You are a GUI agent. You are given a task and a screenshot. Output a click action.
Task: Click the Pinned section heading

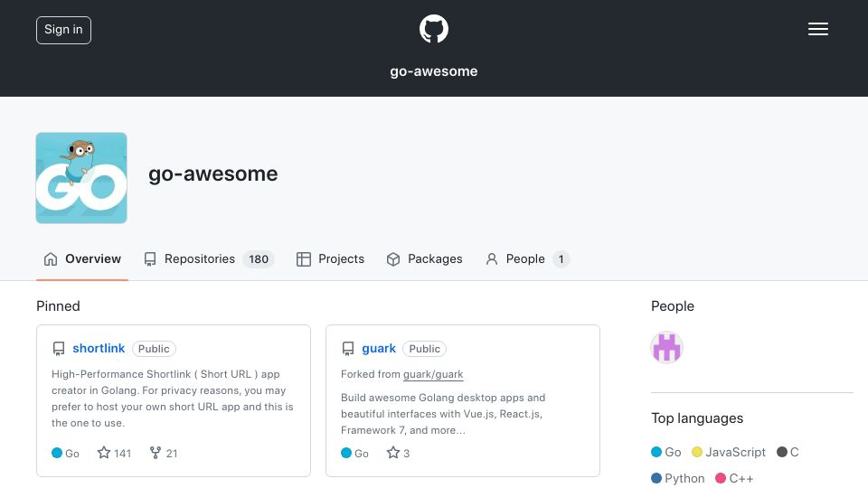click(58, 306)
